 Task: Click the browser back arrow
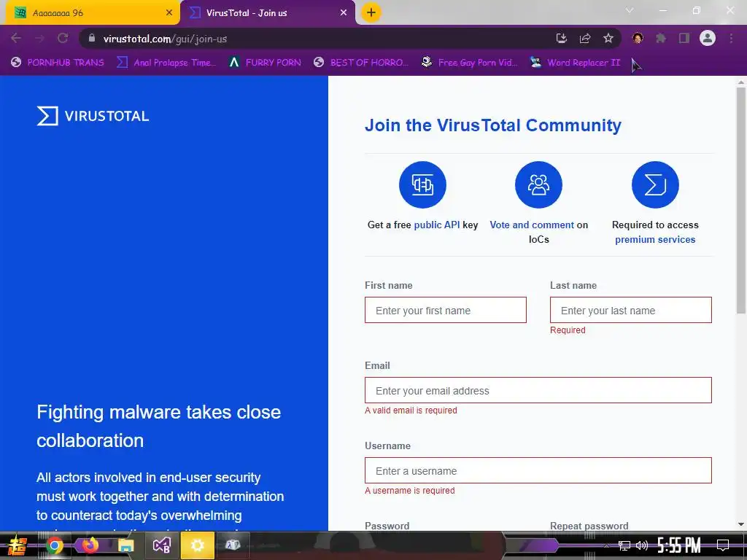point(16,38)
